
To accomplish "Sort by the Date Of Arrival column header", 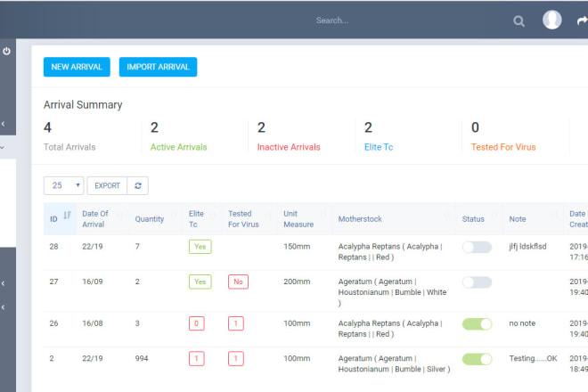I will (x=102, y=218).
